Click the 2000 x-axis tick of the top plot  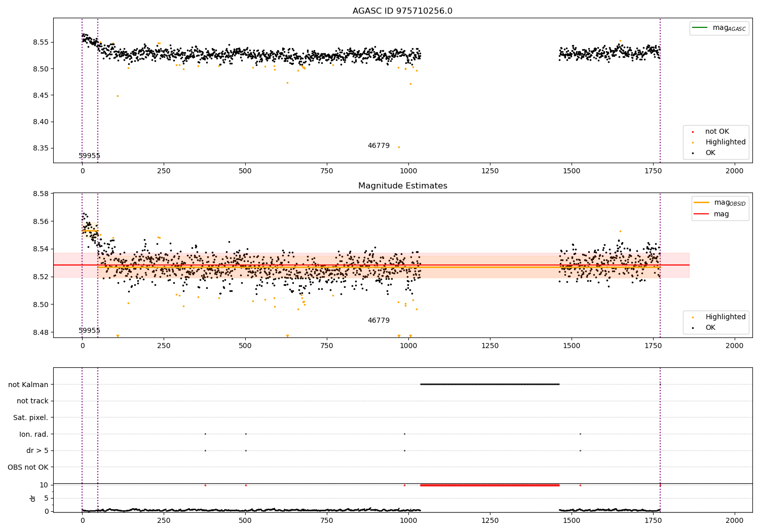(735, 171)
